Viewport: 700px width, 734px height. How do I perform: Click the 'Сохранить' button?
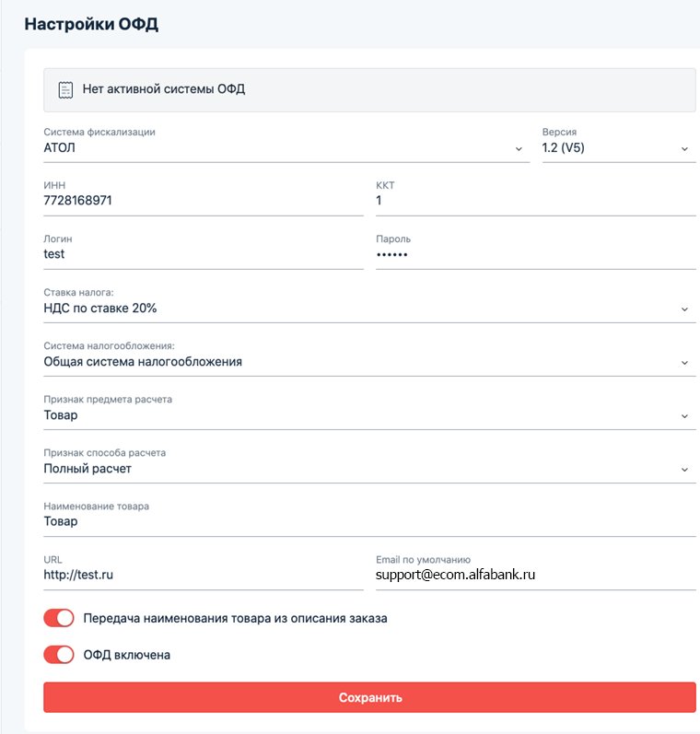(x=369, y=697)
